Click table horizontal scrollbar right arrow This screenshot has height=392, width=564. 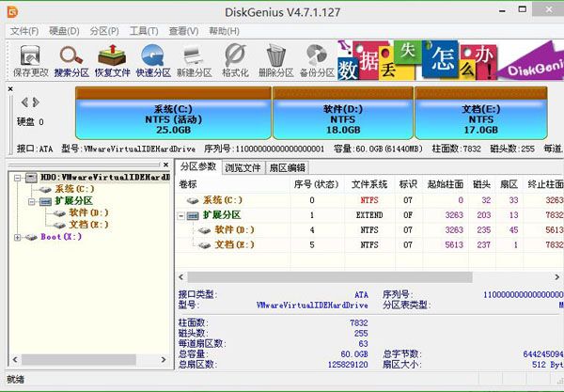[556, 277]
